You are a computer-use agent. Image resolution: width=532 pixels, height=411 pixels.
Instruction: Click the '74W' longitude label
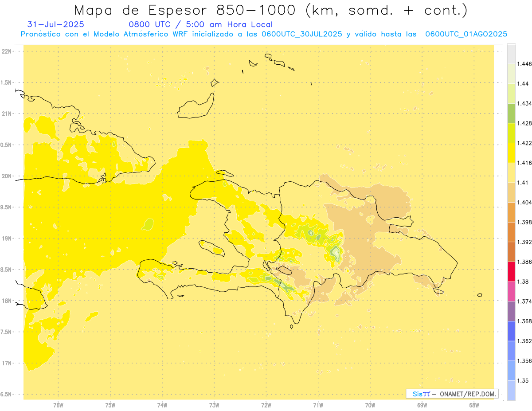162,405
